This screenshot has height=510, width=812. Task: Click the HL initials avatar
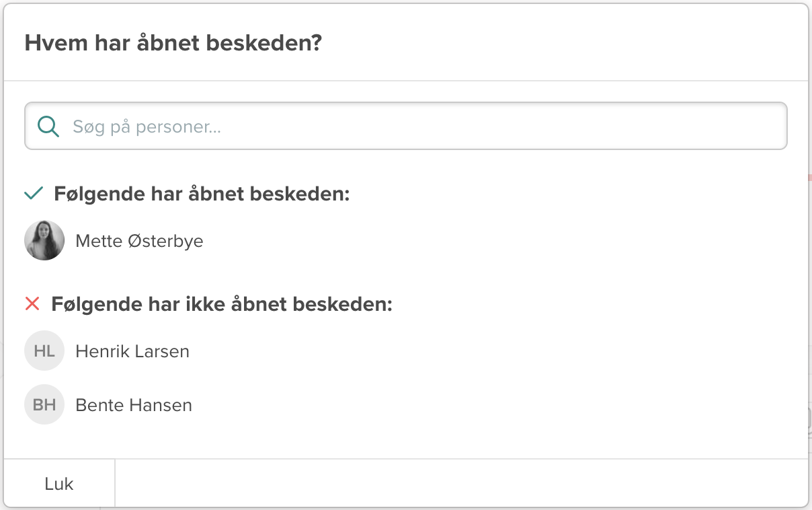[44, 351]
